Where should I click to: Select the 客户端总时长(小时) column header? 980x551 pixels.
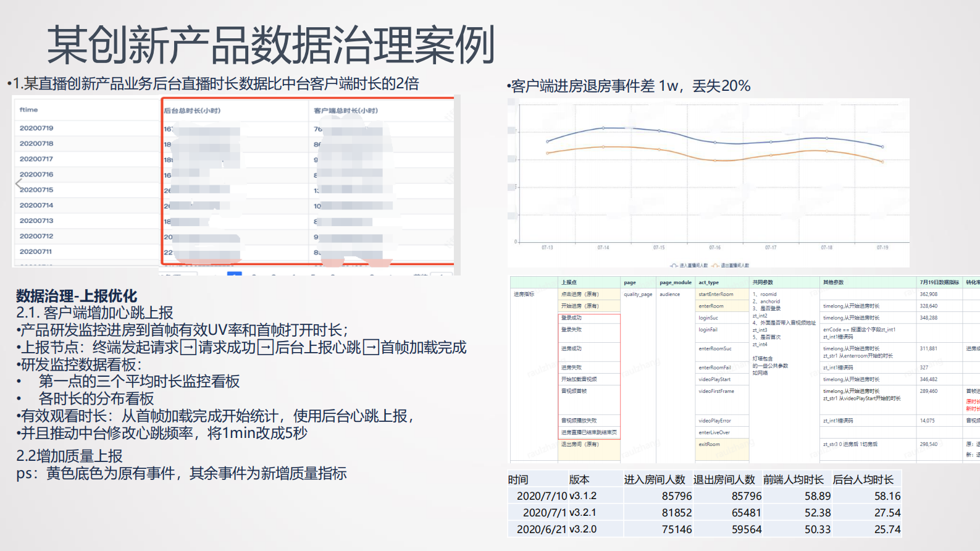point(346,111)
